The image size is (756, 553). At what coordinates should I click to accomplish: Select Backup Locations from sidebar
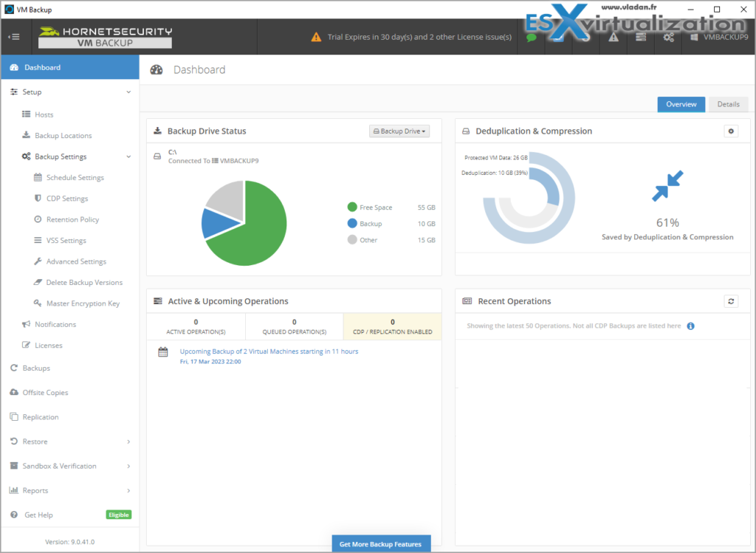(x=64, y=135)
